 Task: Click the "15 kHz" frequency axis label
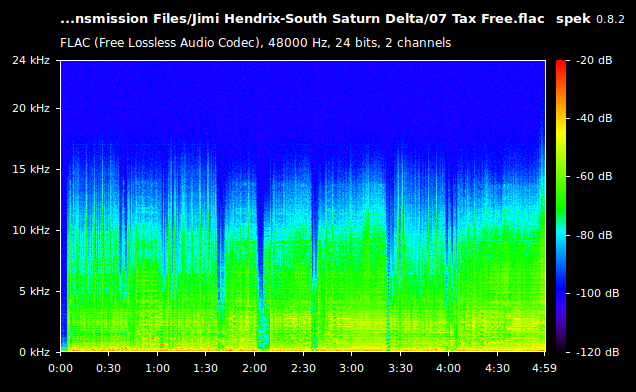coord(31,169)
